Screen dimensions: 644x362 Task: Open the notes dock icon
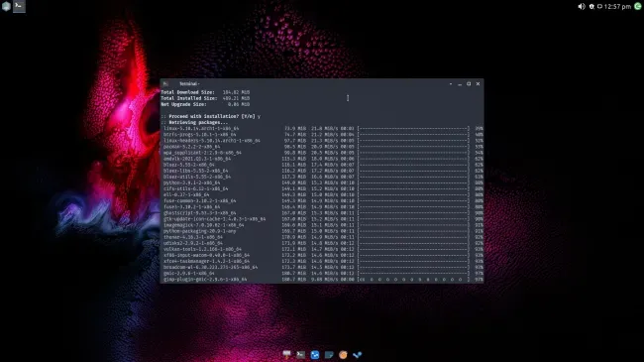click(329, 355)
